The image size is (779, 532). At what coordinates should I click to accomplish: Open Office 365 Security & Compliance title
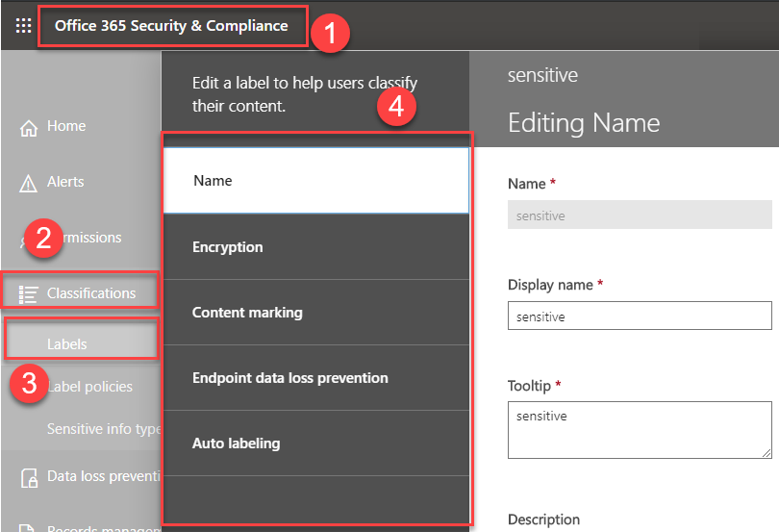[x=171, y=26]
